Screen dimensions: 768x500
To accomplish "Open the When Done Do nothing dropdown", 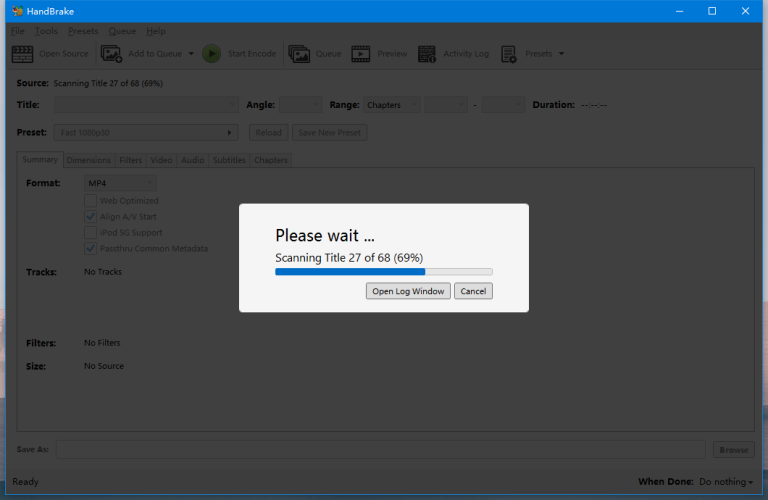I will [726, 482].
